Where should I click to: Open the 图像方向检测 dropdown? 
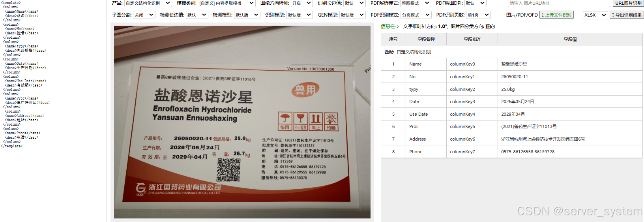click(x=302, y=3)
